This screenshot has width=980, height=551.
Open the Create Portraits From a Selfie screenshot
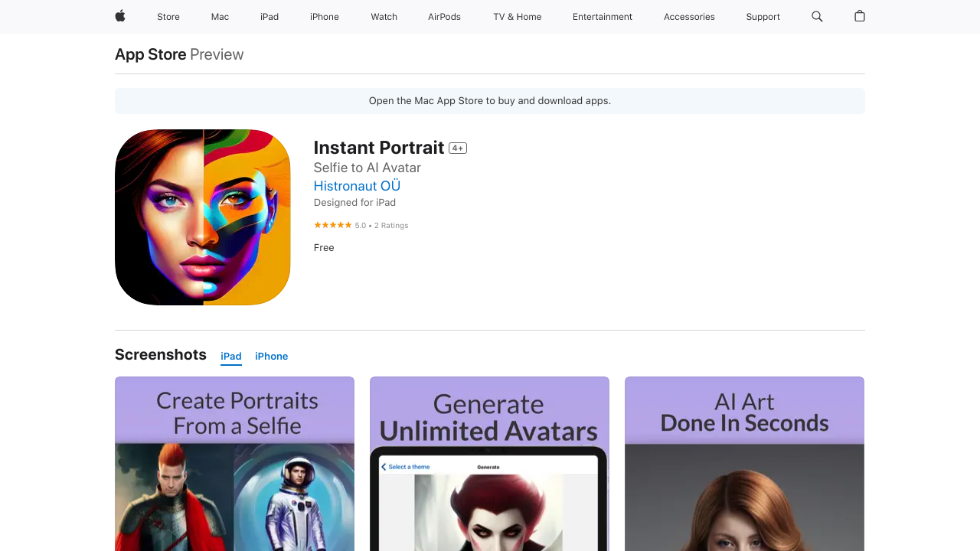click(234, 464)
